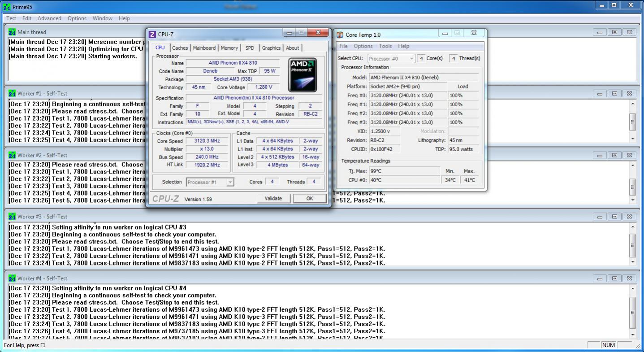Switch to the Memory tab in CPU-Z

(229, 48)
